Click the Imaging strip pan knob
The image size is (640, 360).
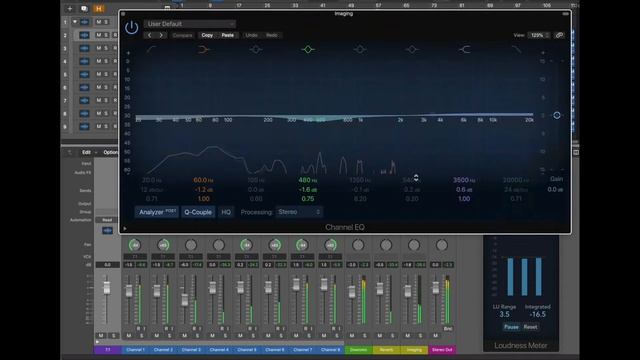pos(414,245)
